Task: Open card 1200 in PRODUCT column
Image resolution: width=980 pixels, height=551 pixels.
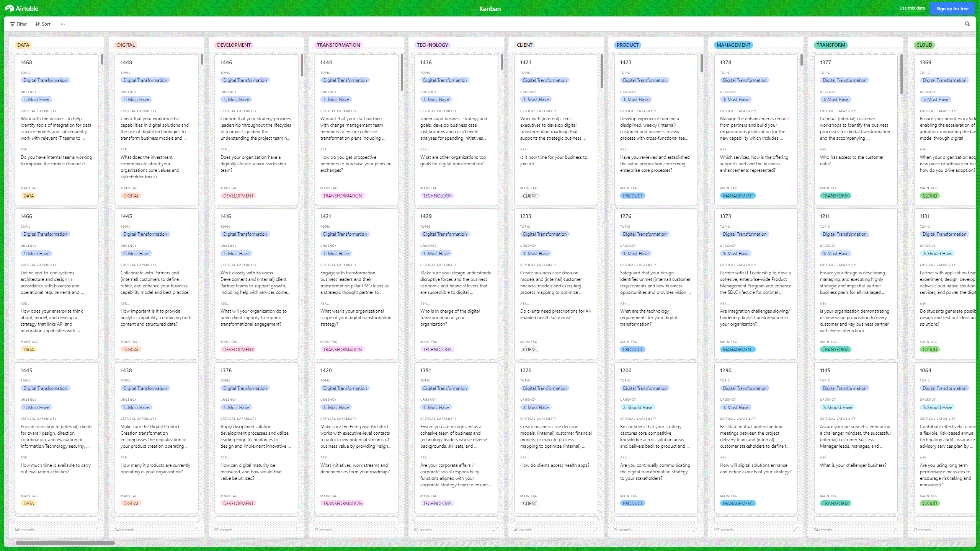Action: pyautogui.click(x=656, y=438)
